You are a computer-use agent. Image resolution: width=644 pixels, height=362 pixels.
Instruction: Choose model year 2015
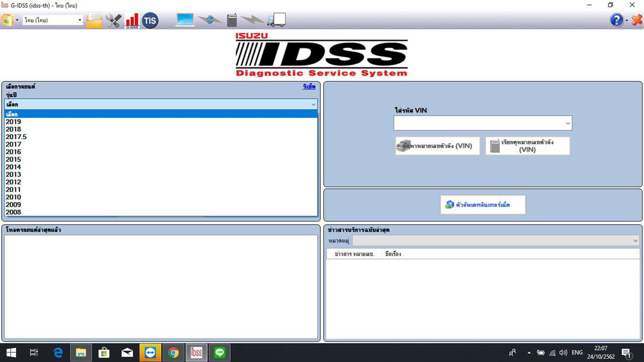click(x=161, y=159)
